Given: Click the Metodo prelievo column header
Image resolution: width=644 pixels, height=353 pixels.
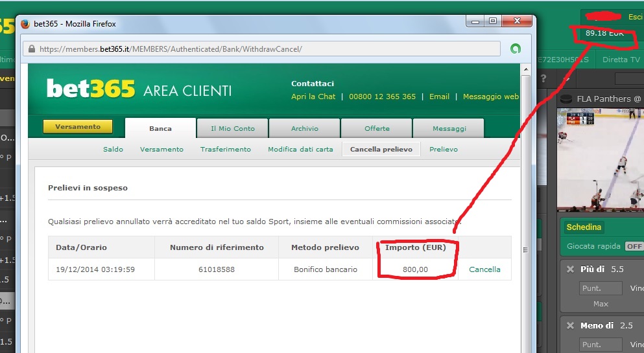Looking at the screenshot, I should 326,247.
